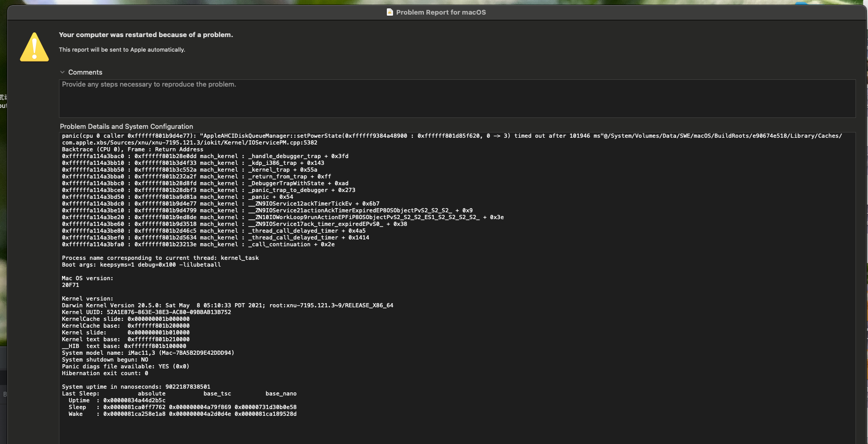Click 'Problem Details and System Configuration' heading
Screen dimensions: 868x444
pyautogui.click(x=127, y=127)
